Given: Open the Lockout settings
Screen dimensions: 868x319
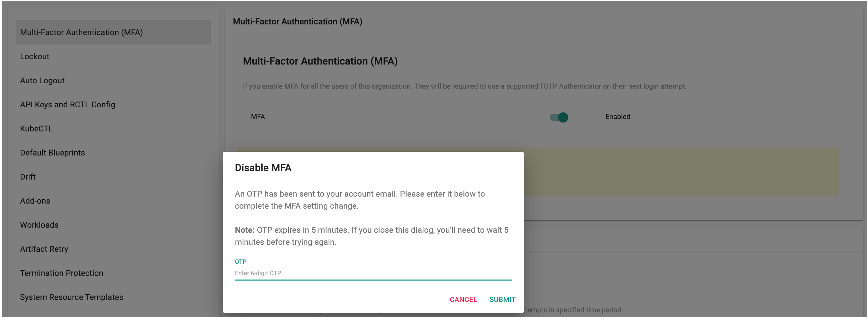Looking at the screenshot, I should click(34, 57).
